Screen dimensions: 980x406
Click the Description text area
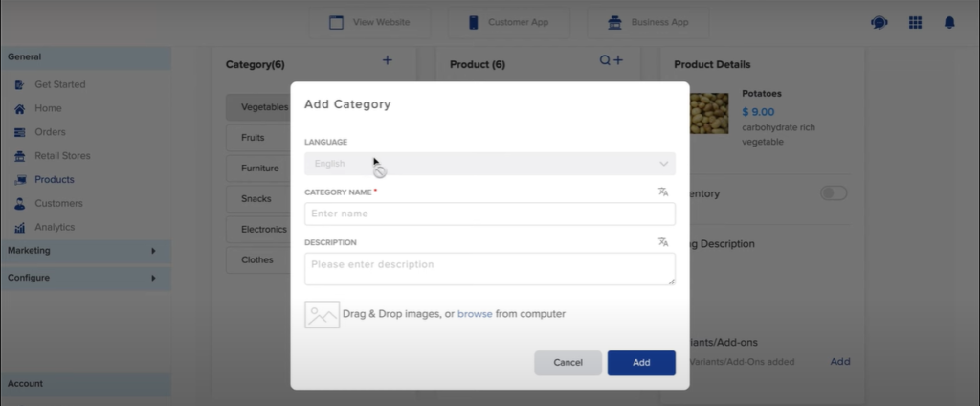point(489,269)
